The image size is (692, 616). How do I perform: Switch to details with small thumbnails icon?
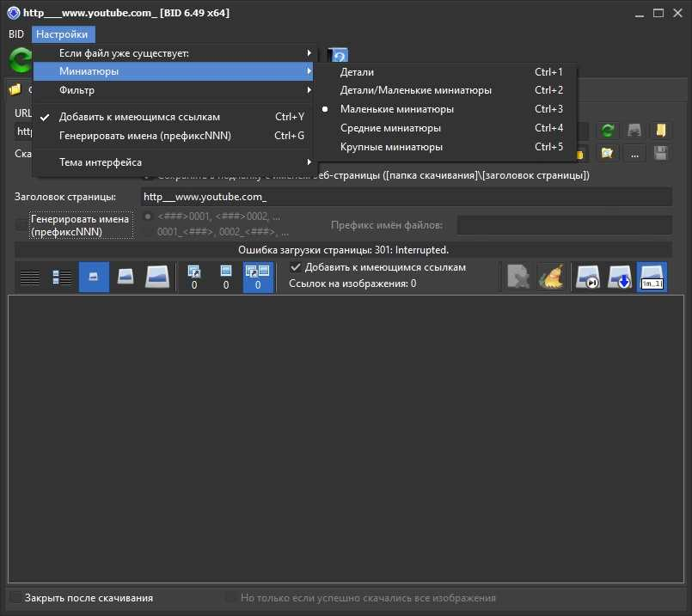tap(62, 278)
